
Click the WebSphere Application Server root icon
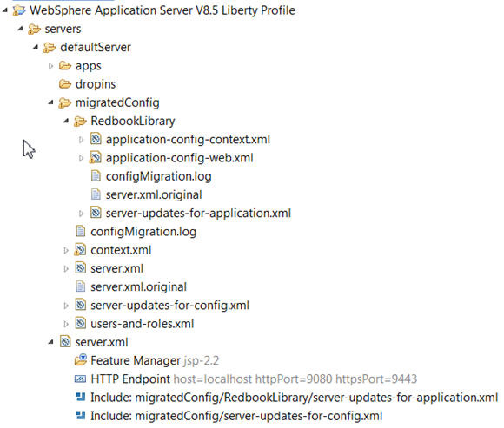[x=19, y=10]
